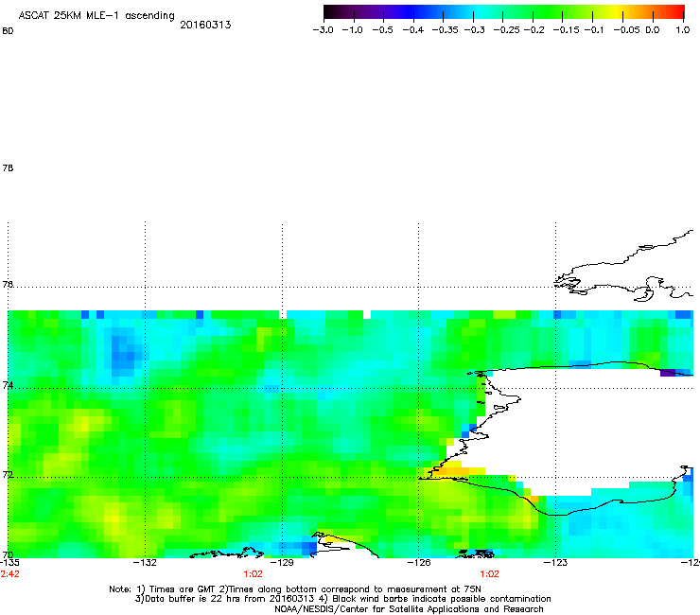Click the -0.1 color scale label
This screenshot has width=700, height=615.
[x=594, y=30]
